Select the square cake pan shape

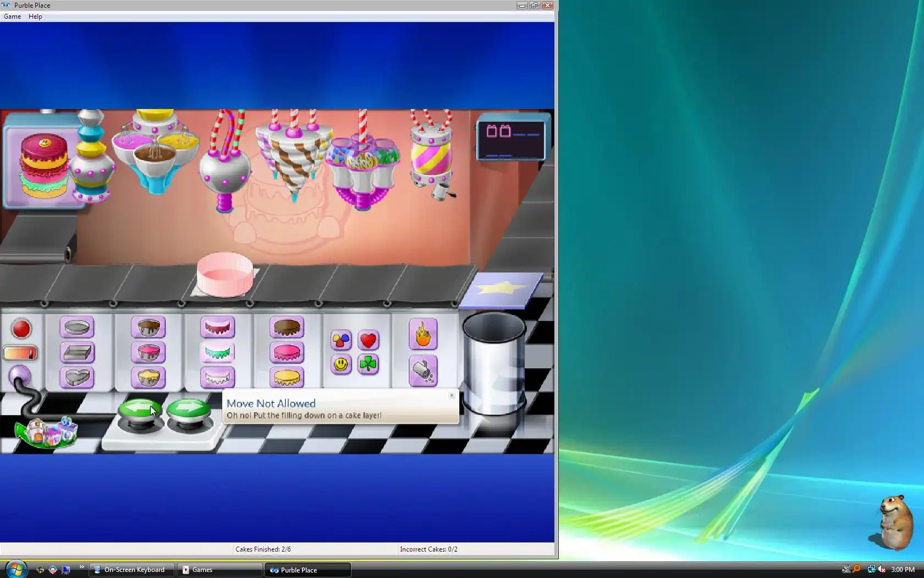point(77,352)
